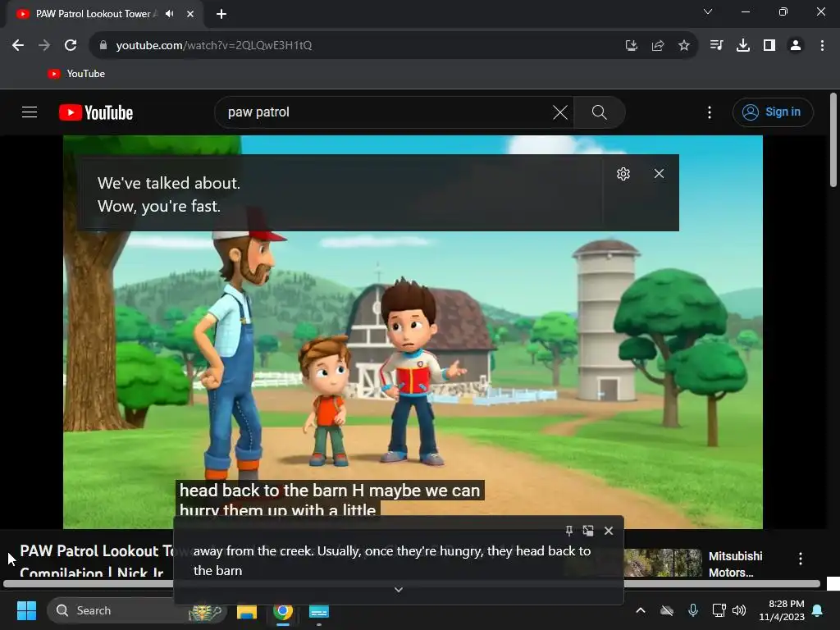Bookmark this tab with the star icon
The width and height of the screenshot is (840, 630).
684,46
